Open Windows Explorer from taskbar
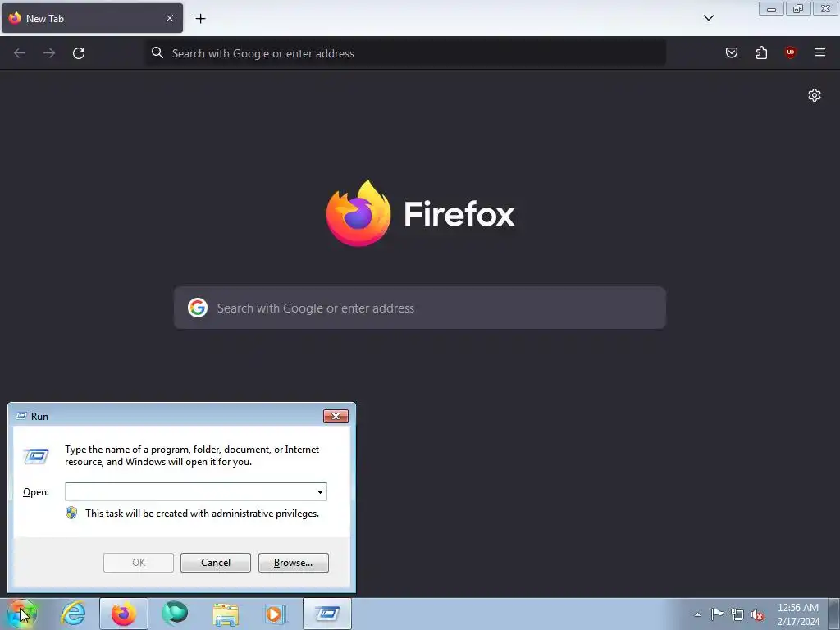840x630 pixels. 226,614
